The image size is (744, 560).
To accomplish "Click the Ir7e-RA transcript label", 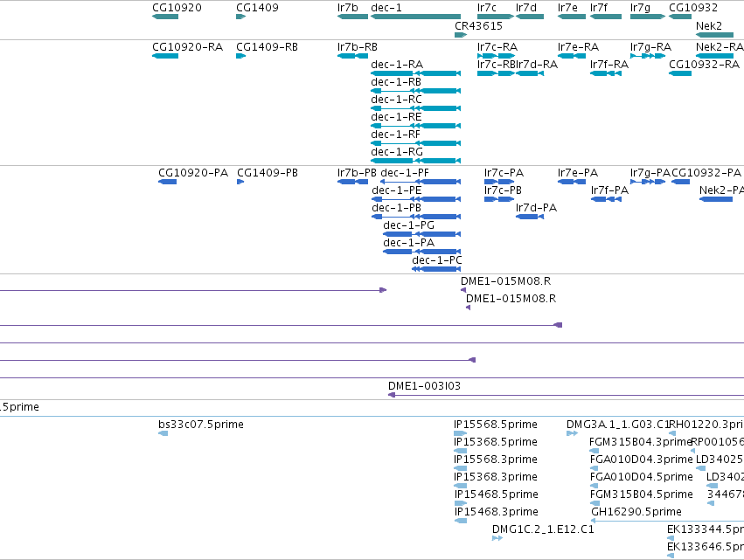I will pyautogui.click(x=578, y=47).
